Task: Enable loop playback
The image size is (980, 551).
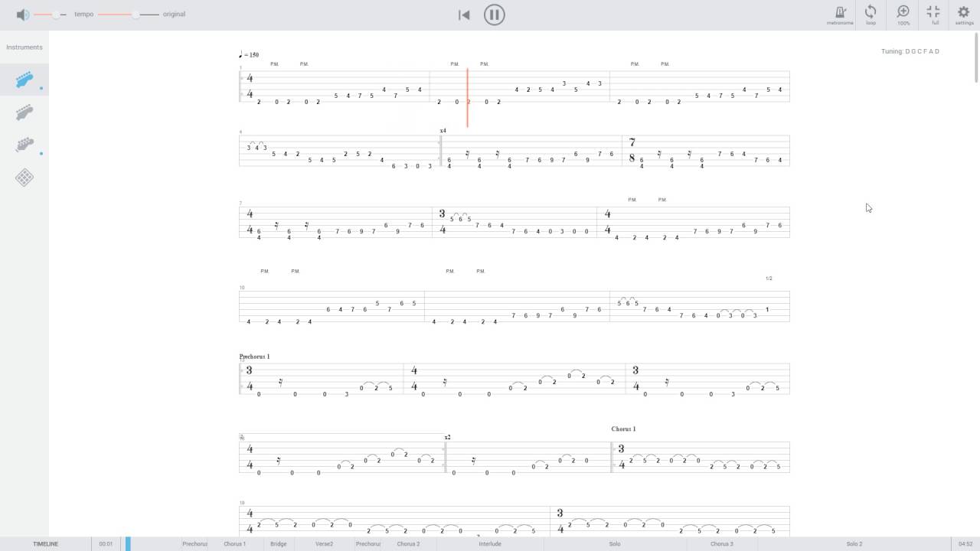Action: tap(871, 15)
